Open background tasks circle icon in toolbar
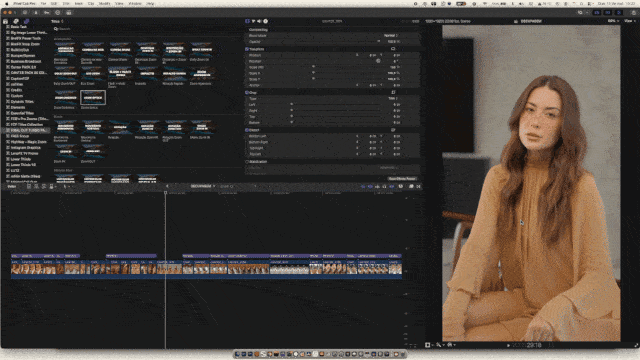The width and height of the screenshot is (640, 360). click(x=58, y=13)
